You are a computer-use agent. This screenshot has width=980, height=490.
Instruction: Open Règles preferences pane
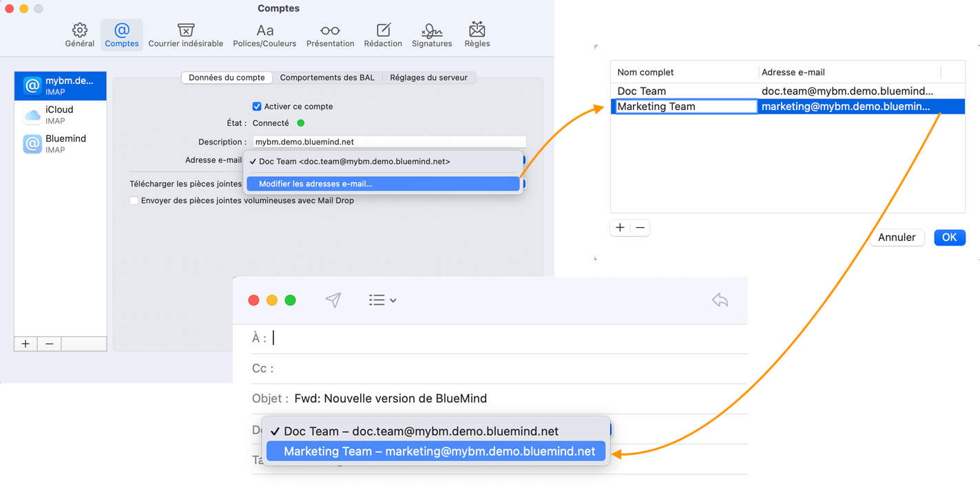[x=477, y=34]
